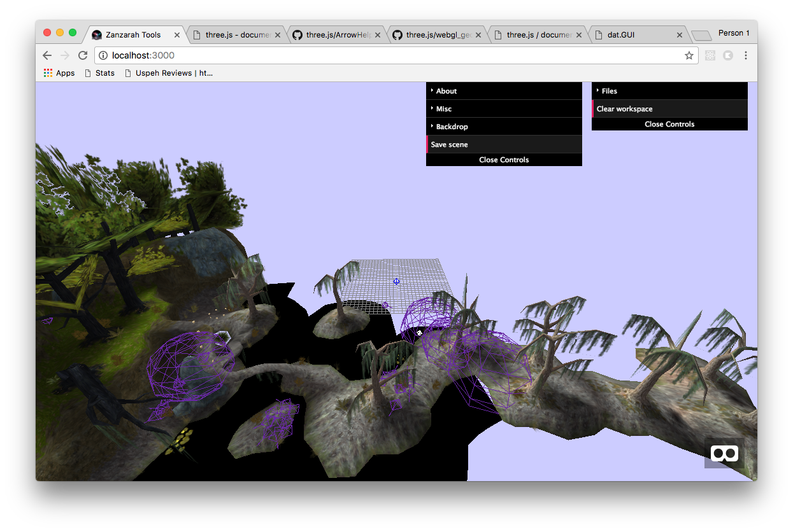Click Save scene button
This screenshot has height=532, width=793.
[504, 144]
